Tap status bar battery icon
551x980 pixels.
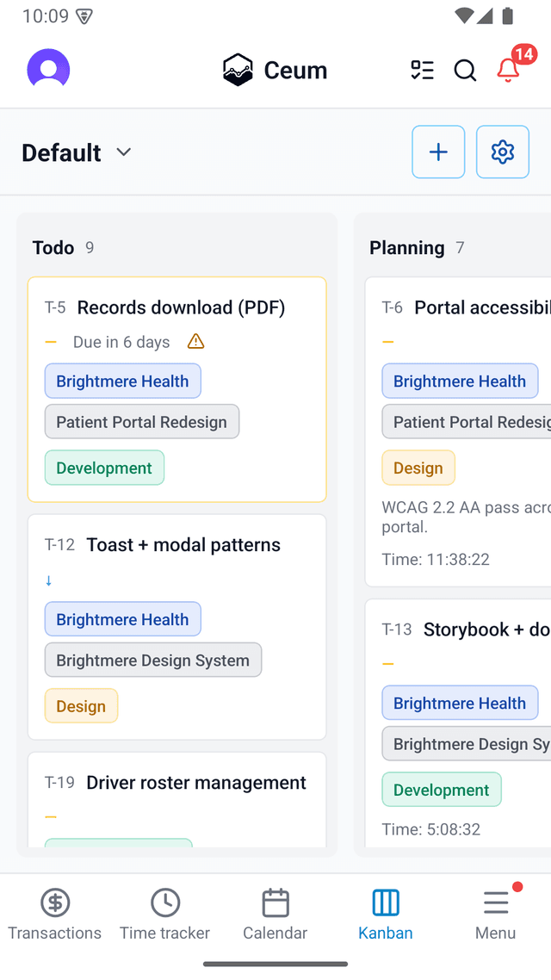pos(507,16)
